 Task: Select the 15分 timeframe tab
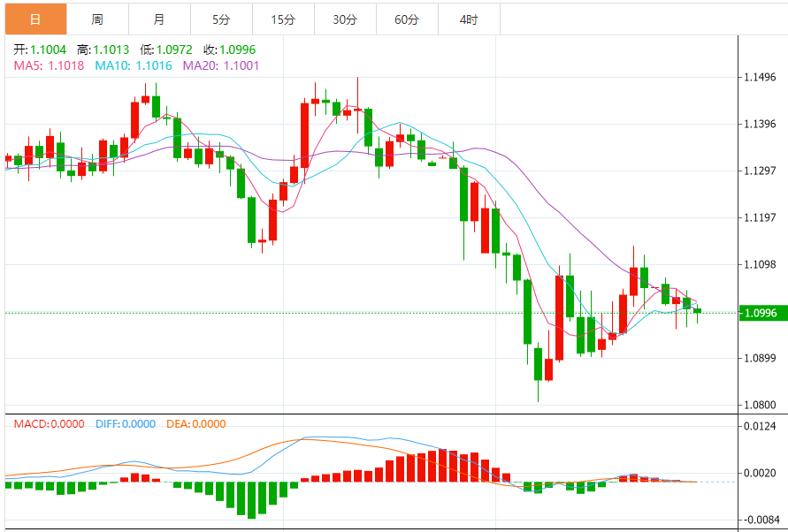[x=283, y=19]
